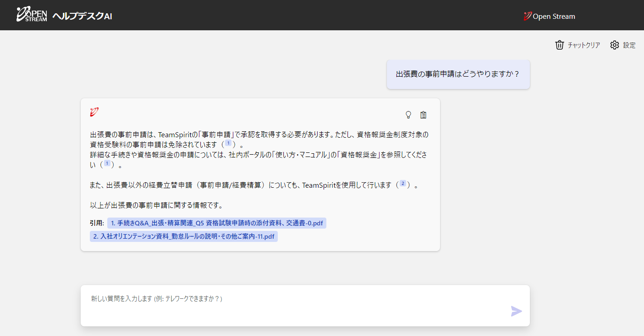
Task: Click the AI response message card
Action: click(x=260, y=174)
